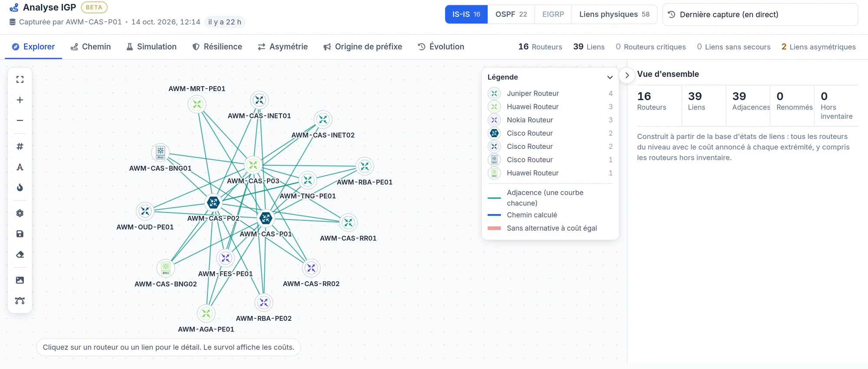868x369 pixels.
Task: Open the Dernière capture dropdown
Action: [x=760, y=14]
